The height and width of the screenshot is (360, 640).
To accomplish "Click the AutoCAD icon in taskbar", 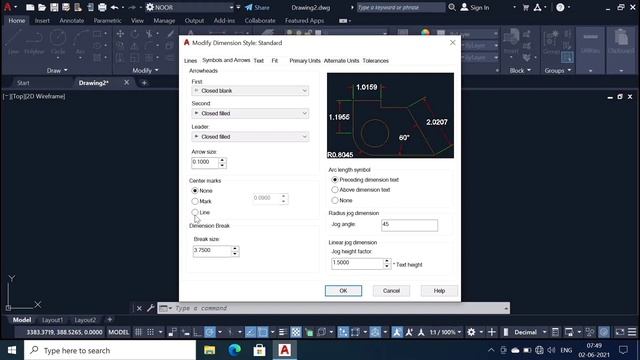I will [284, 350].
